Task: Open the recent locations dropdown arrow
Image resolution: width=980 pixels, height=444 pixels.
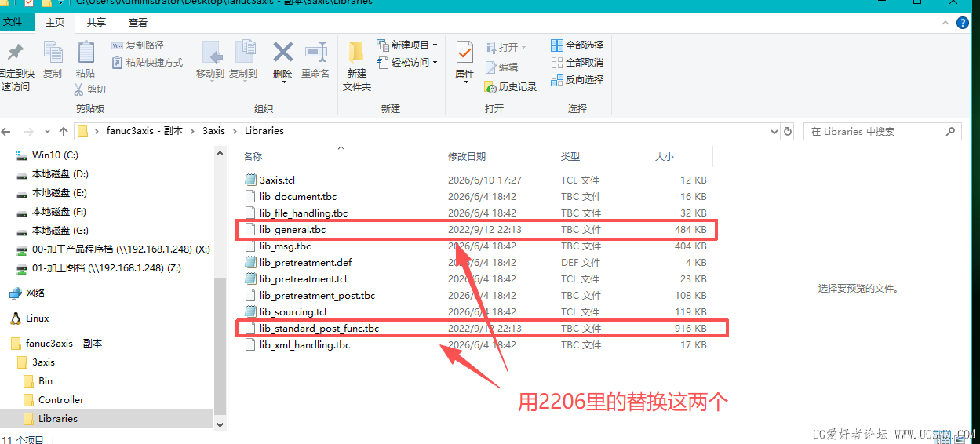Action: click(46, 132)
